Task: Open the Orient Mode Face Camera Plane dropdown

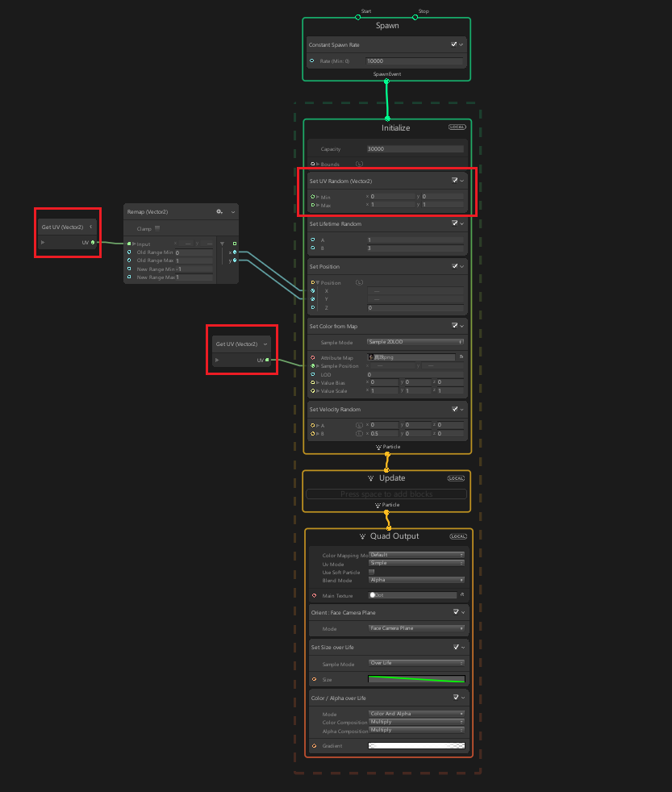Action: coord(416,628)
